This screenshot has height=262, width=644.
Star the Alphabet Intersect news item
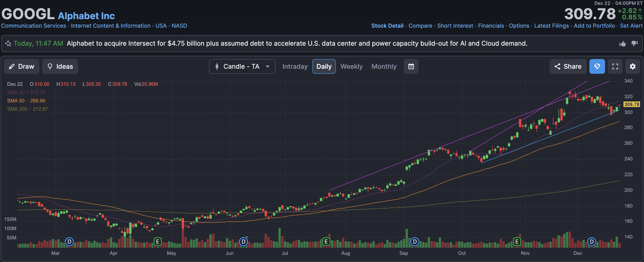[x=8, y=44]
